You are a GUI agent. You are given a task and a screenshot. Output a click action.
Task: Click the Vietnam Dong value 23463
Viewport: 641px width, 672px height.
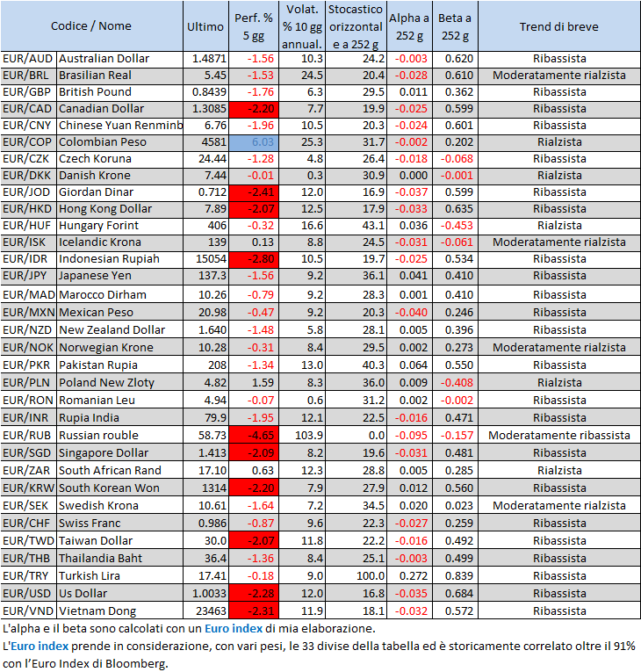(x=205, y=611)
